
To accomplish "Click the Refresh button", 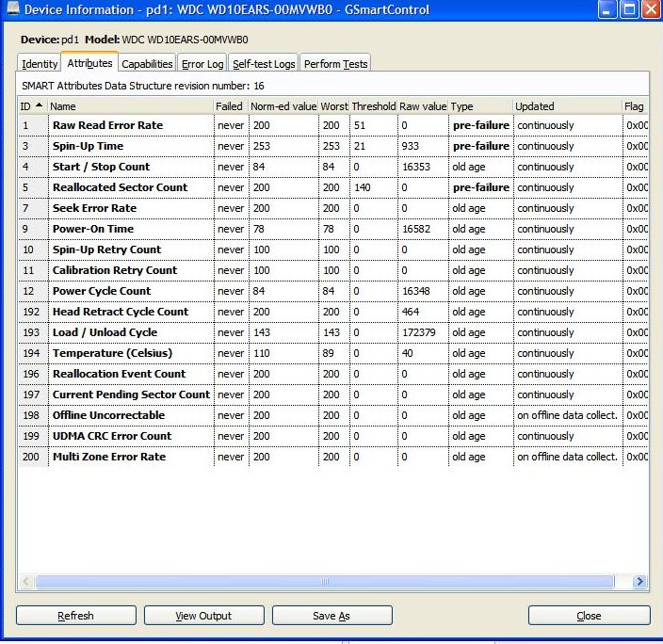I will [76, 616].
